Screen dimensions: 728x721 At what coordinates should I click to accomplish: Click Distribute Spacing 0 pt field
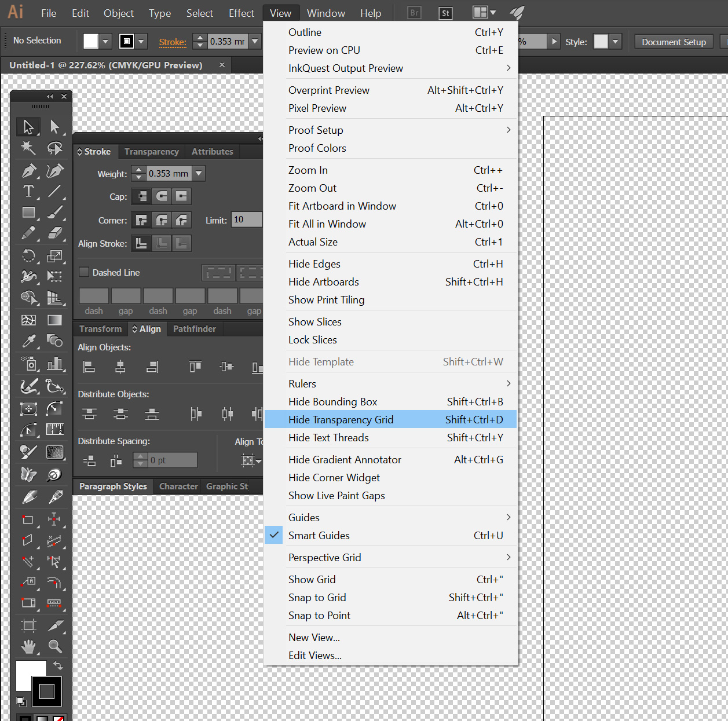point(173,460)
